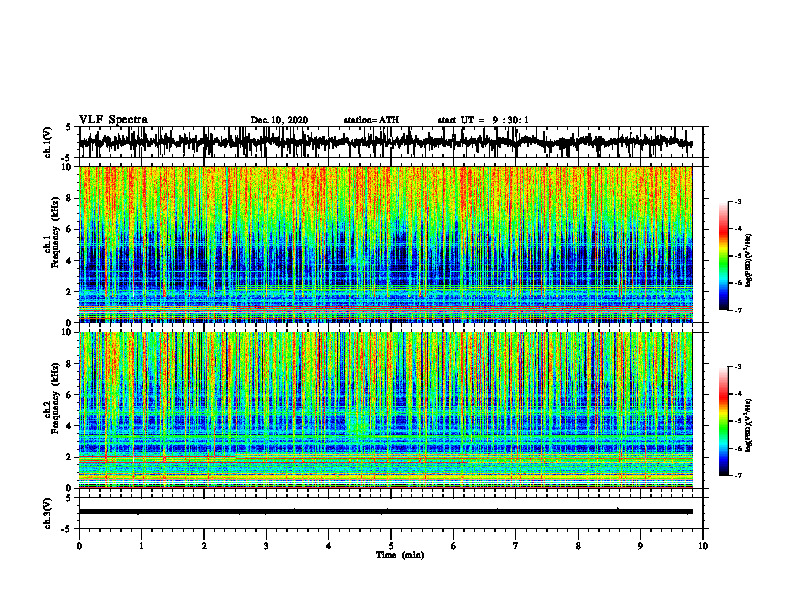This screenshot has height=612, width=792.
Task: Click time axis tick label "7"
Action: (516, 546)
